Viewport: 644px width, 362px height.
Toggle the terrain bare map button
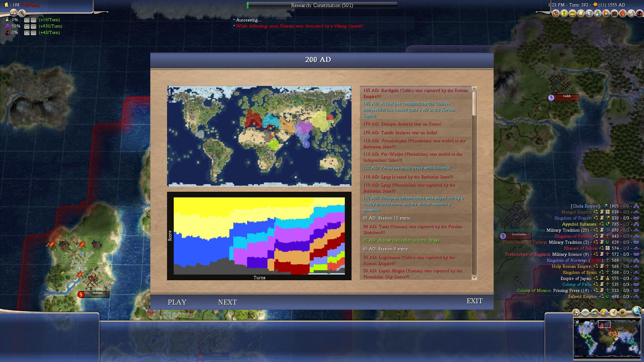(595, 312)
